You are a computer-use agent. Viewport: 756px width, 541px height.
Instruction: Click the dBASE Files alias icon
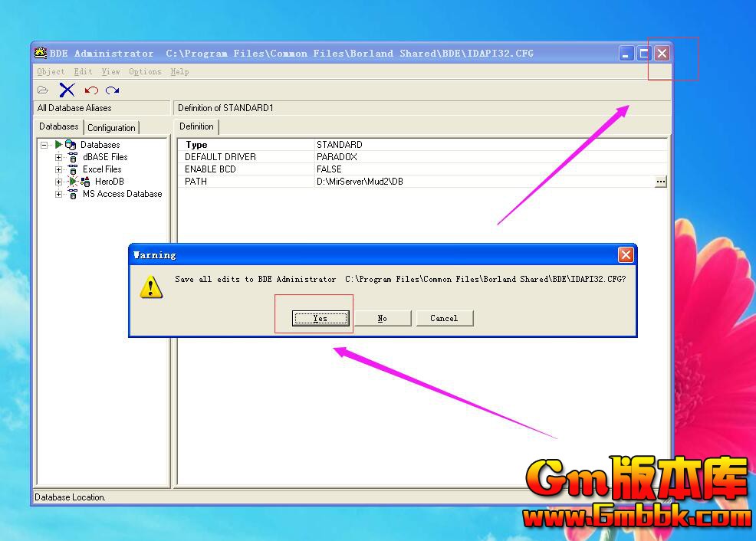click(73, 157)
